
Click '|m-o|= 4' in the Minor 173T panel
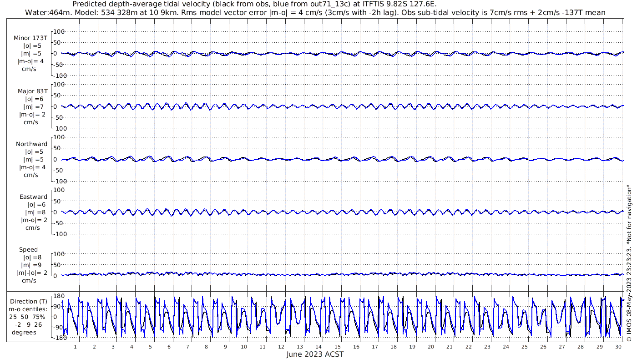coord(31,61)
